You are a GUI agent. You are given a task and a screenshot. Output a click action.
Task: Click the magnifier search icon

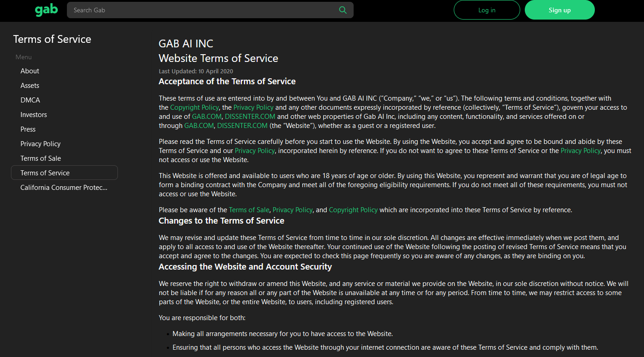(343, 10)
